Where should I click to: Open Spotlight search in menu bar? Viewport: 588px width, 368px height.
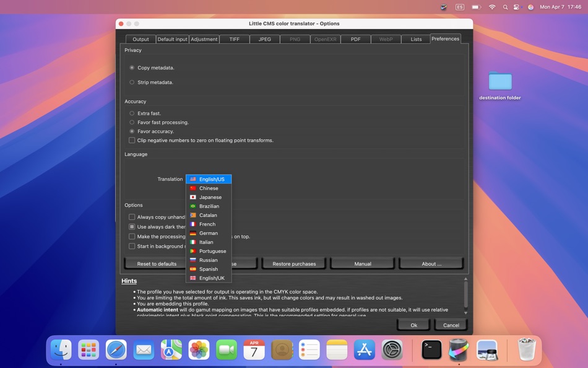click(x=505, y=7)
